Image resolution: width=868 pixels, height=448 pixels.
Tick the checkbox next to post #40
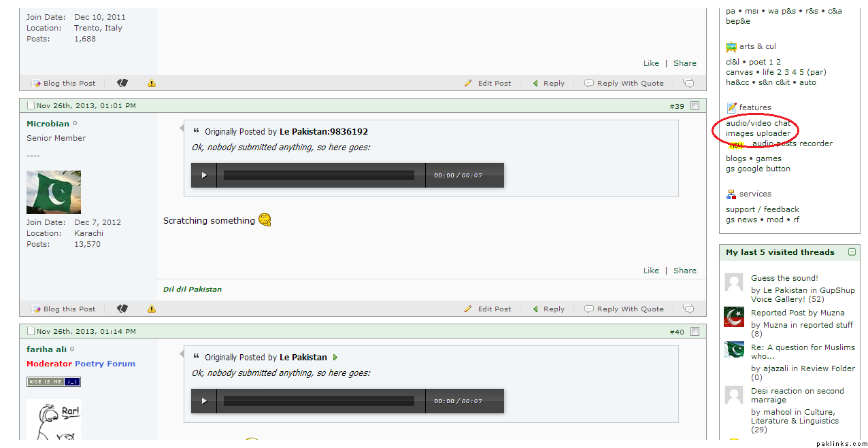click(695, 332)
